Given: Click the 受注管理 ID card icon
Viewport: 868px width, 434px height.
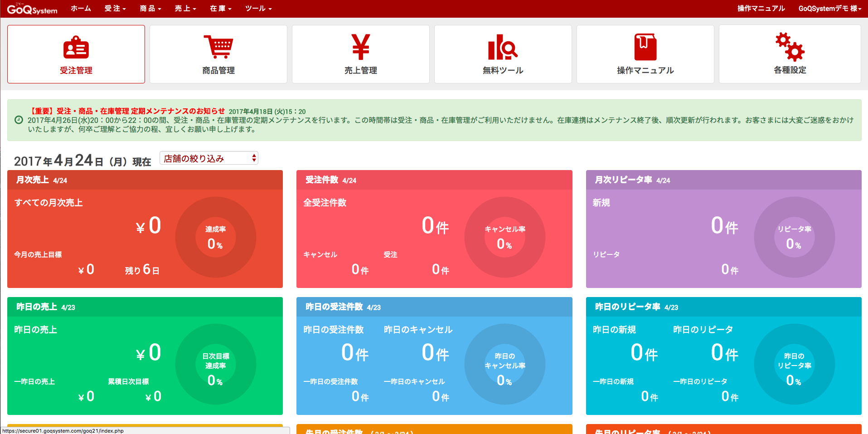Looking at the screenshot, I should click(76, 47).
